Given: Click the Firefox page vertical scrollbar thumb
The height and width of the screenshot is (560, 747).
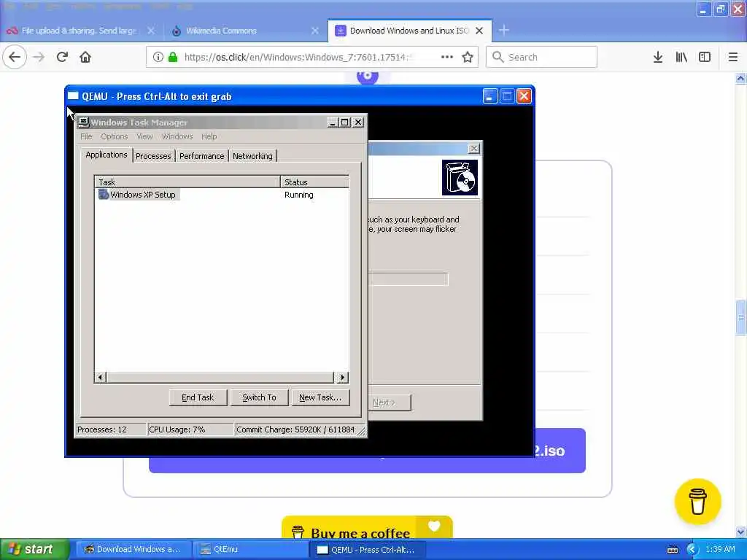Looking at the screenshot, I should tap(741, 317).
